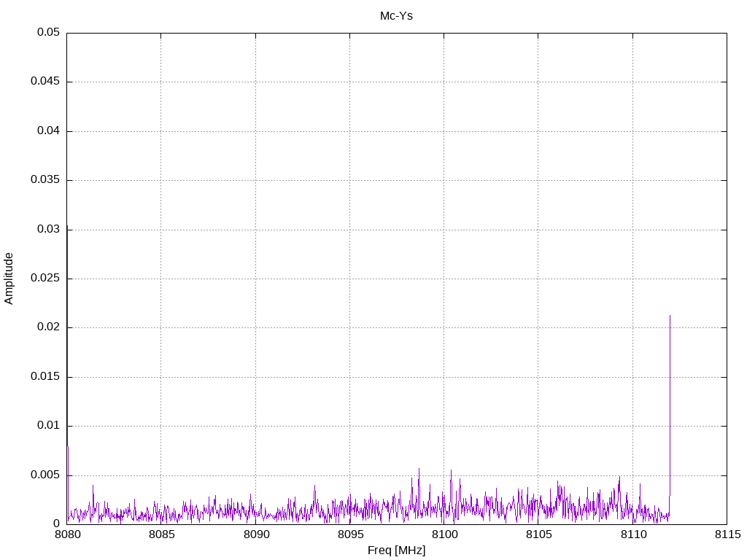Select the 8105 x-axis tick label
747x560 pixels.
tap(538, 536)
